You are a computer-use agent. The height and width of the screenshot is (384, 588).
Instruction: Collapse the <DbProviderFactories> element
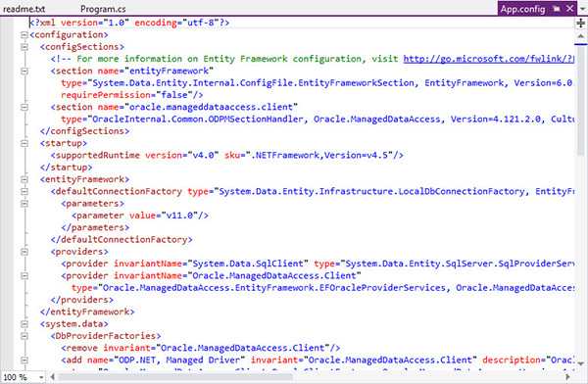pyautogui.click(x=24, y=336)
